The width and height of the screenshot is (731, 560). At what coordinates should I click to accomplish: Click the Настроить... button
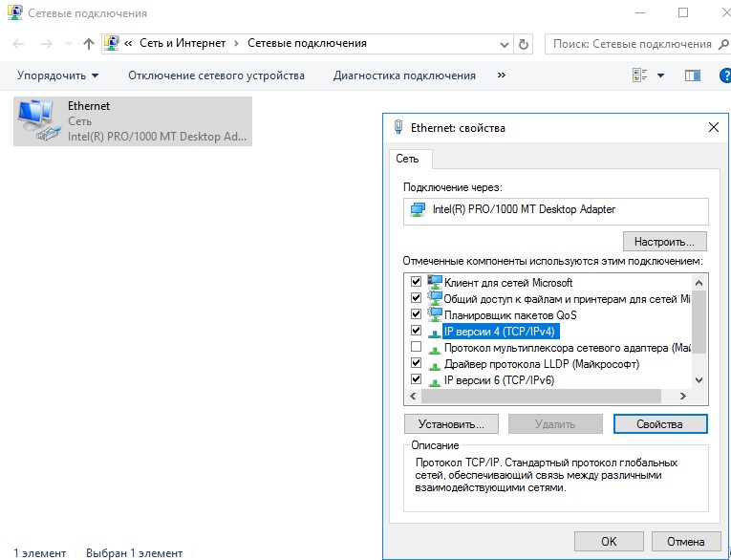coord(664,241)
